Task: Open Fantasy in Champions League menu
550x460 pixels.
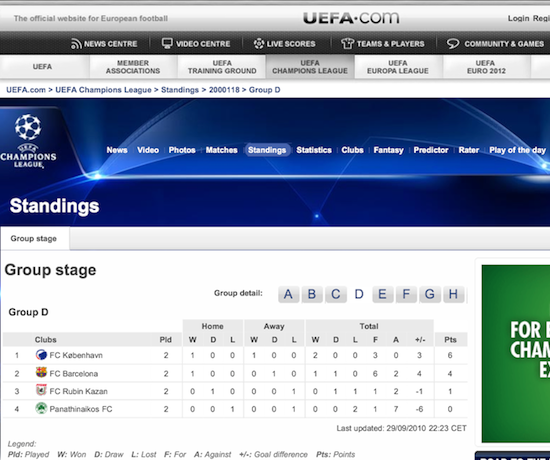Action: coord(388,150)
